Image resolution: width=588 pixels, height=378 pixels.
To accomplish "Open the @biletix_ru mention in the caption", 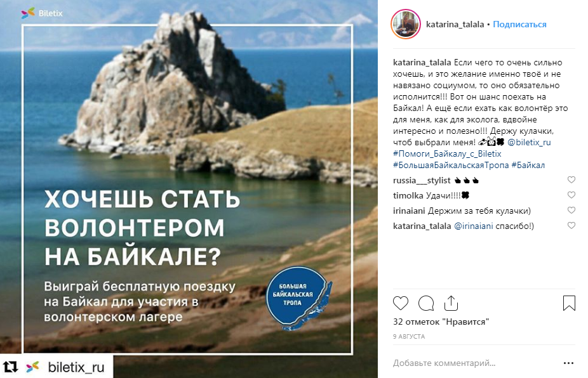I will point(529,142).
